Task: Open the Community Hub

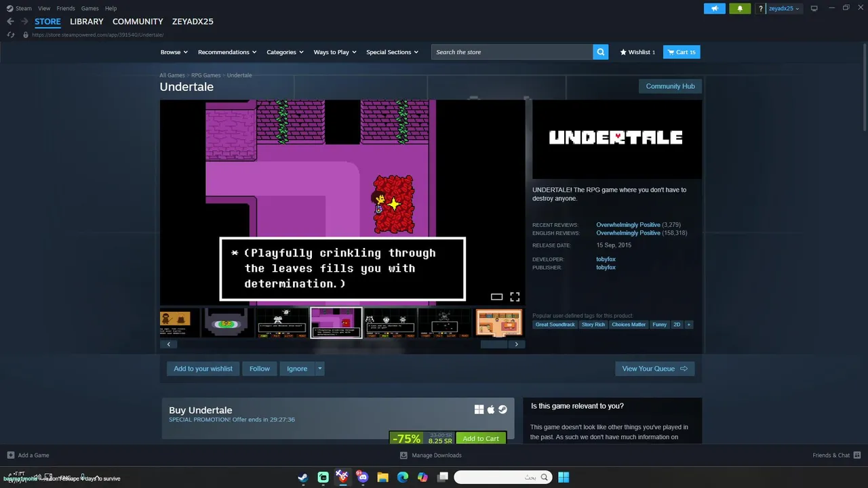Action: tap(670, 86)
